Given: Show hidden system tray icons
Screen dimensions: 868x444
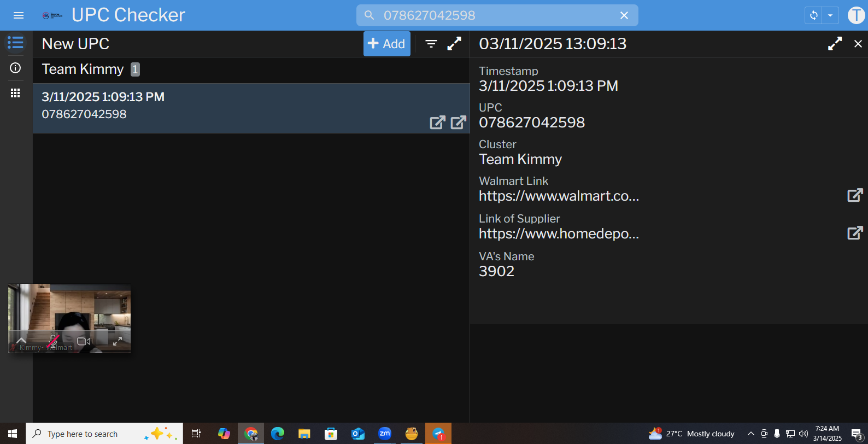Looking at the screenshot, I should (751, 434).
